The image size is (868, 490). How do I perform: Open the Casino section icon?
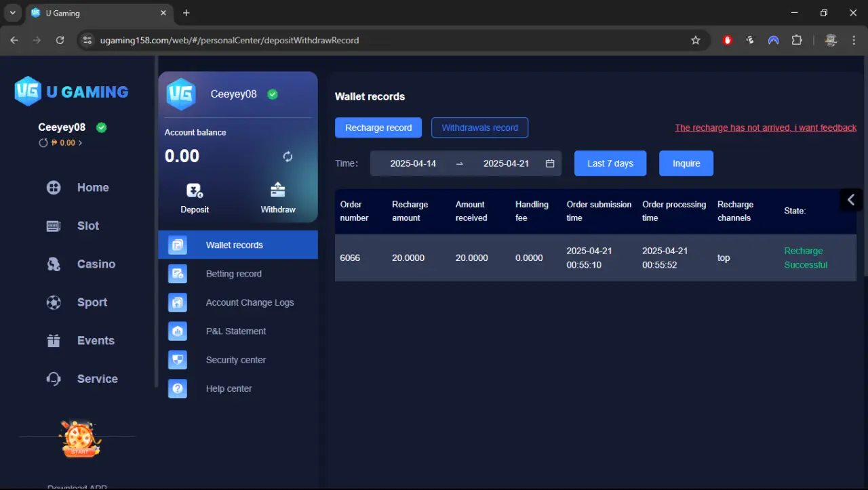point(54,264)
